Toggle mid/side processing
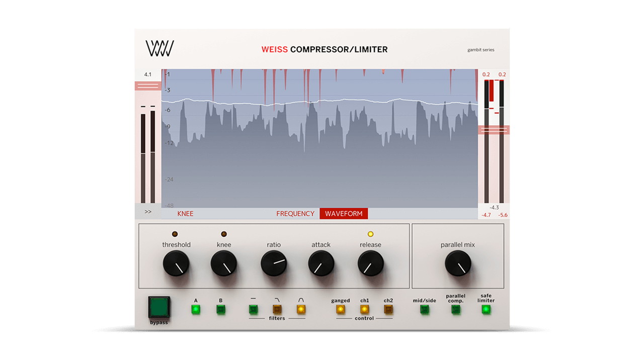 424,309
